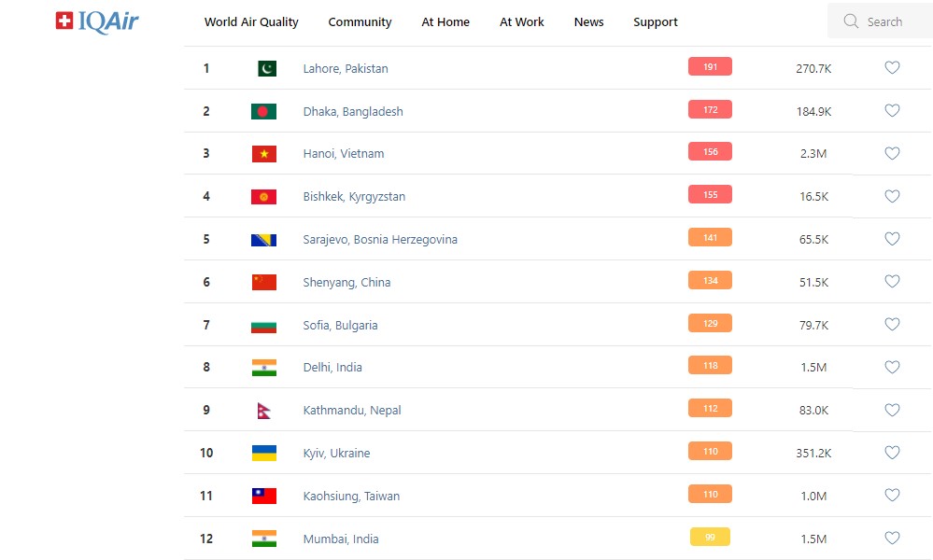Open the Dhaka, Bangladesh link
Image resolution: width=933 pixels, height=560 pixels.
point(353,112)
